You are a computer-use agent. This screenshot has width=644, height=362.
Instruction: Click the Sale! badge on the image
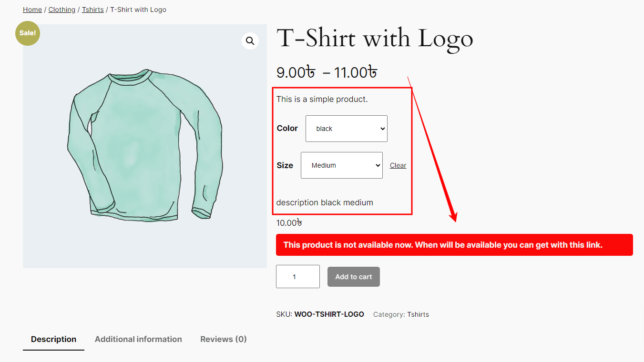[28, 33]
